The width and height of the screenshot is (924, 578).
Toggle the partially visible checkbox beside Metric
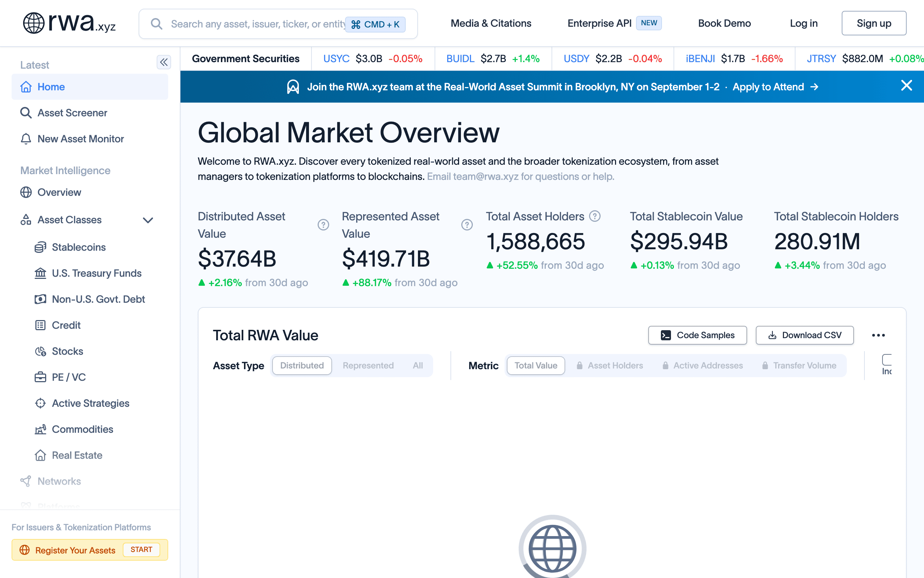(886, 360)
